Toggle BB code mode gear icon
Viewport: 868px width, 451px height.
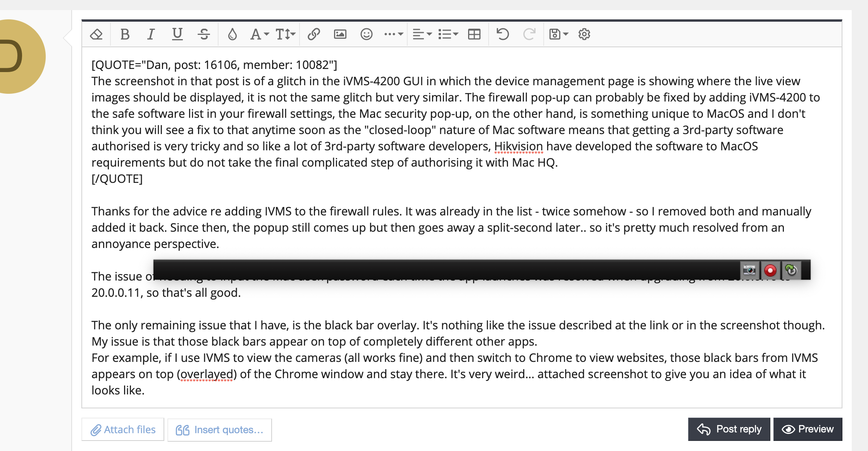584,34
